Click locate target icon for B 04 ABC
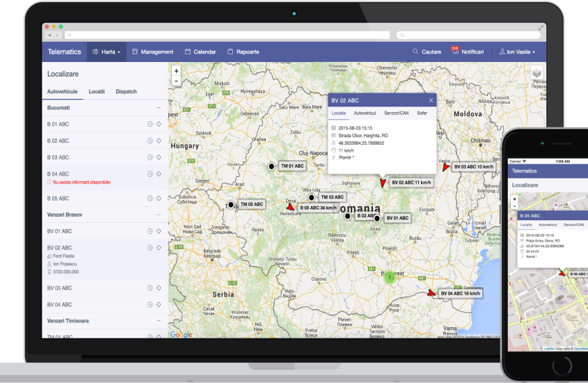 pyautogui.click(x=159, y=174)
